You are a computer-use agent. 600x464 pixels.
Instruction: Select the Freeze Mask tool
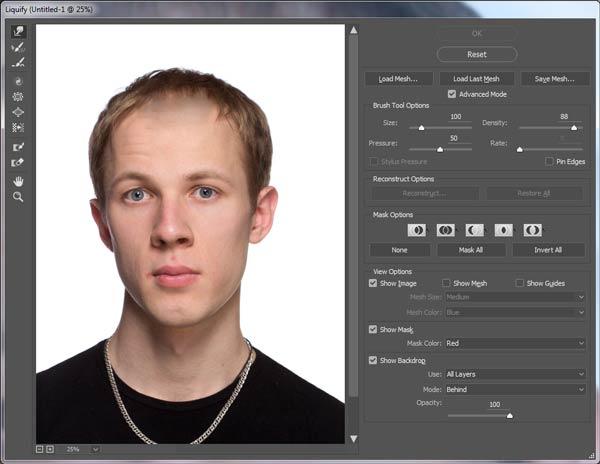(18, 146)
